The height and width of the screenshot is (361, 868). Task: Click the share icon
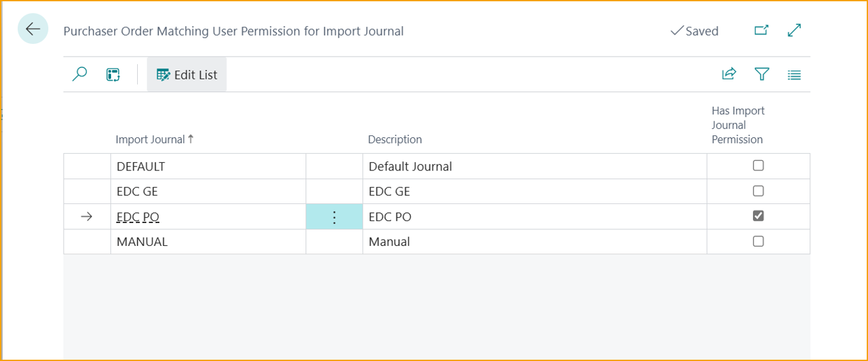point(729,74)
